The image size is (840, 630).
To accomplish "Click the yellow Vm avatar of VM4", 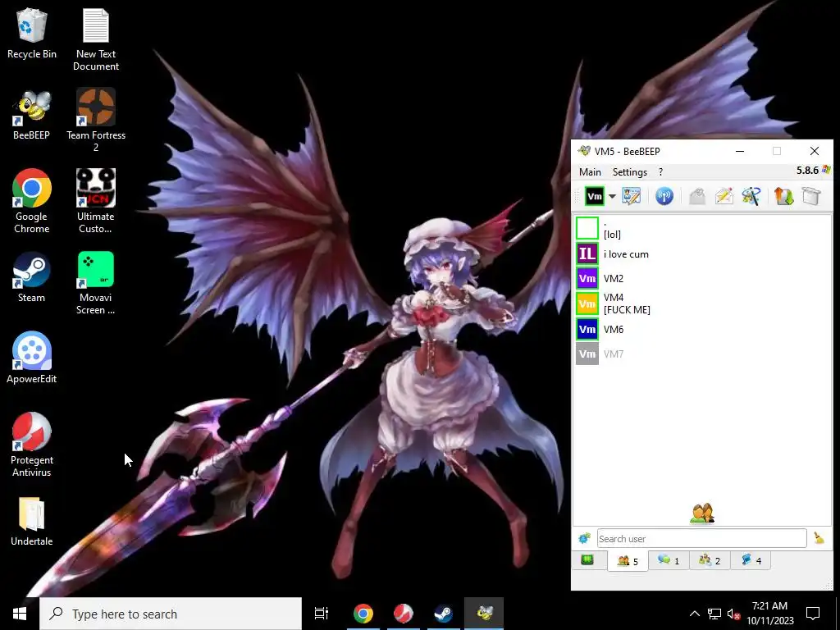I will pyautogui.click(x=587, y=304).
